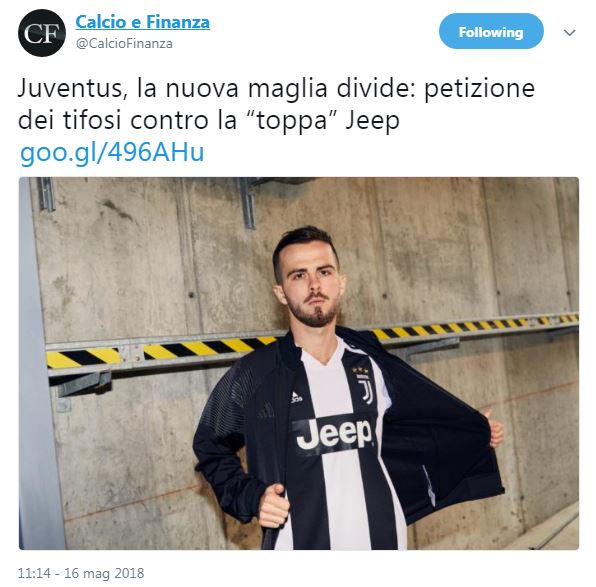Click the Adidas logo on the jersey
Viewport: 596px width, 587px height.
click(x=296, y=398)
